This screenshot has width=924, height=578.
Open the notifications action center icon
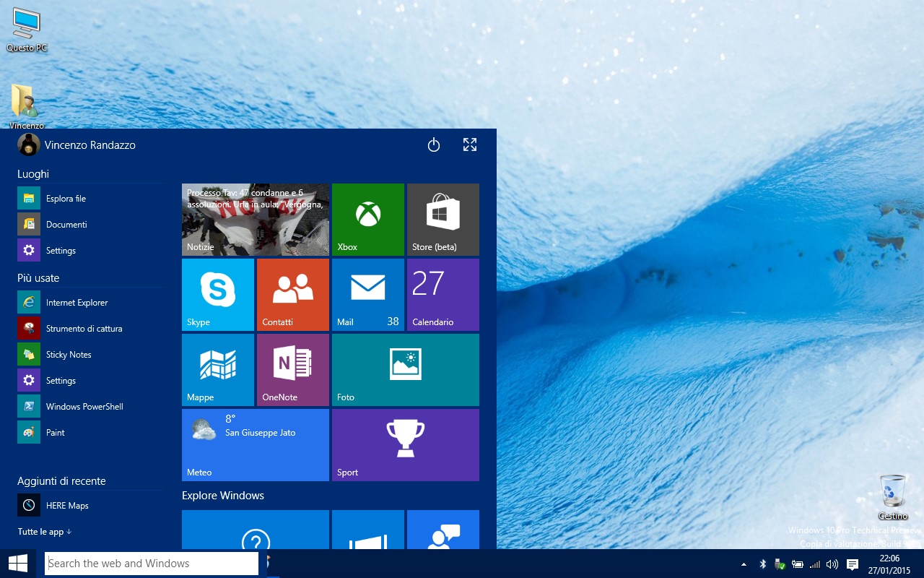(x=853, y=564)
